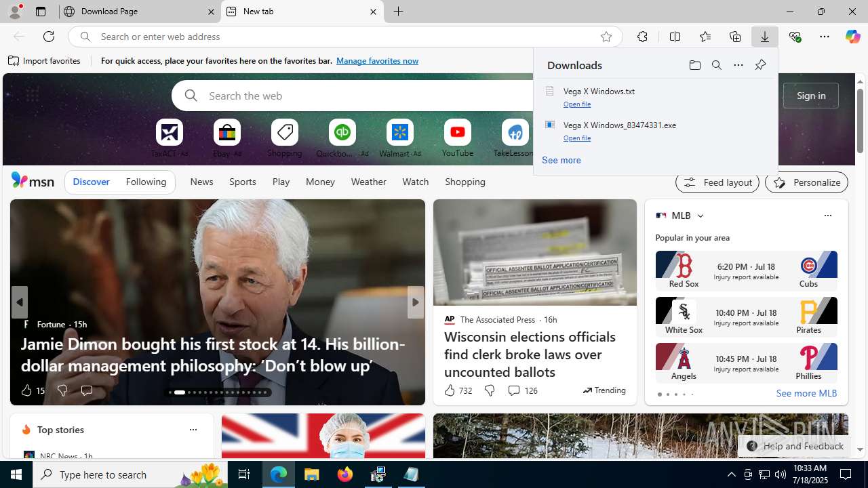The height and width of the screenshot is (488, 868).
Task: Dislike the Wisconsin elections article
Action: click(x=489, y=390)
